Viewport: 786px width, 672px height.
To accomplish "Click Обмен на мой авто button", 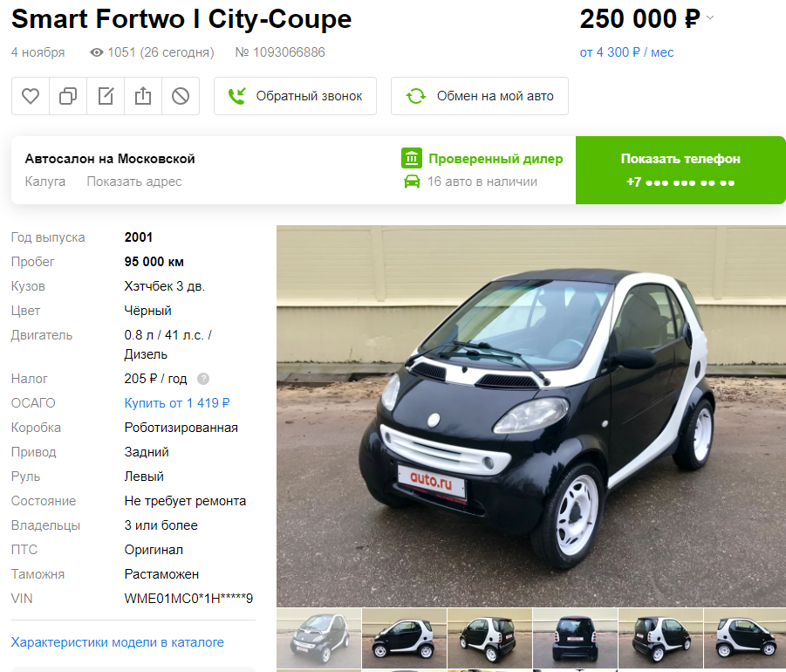I will tap(480, 96).
